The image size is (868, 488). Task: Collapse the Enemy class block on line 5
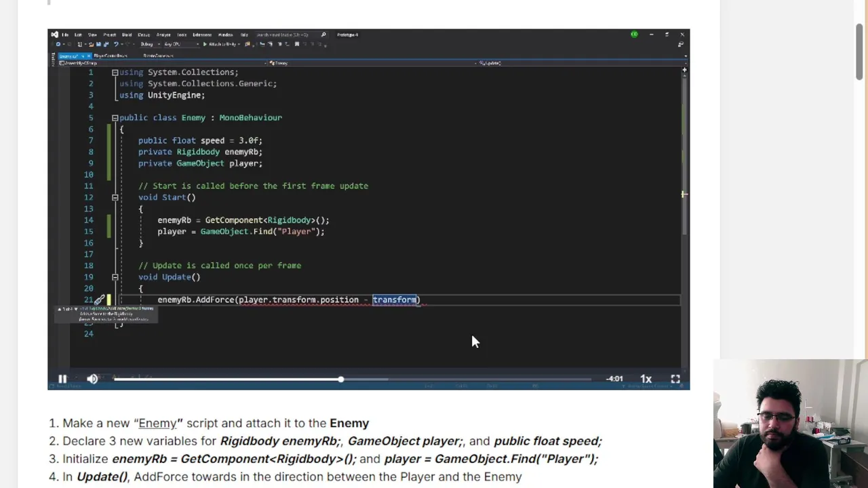115,118
